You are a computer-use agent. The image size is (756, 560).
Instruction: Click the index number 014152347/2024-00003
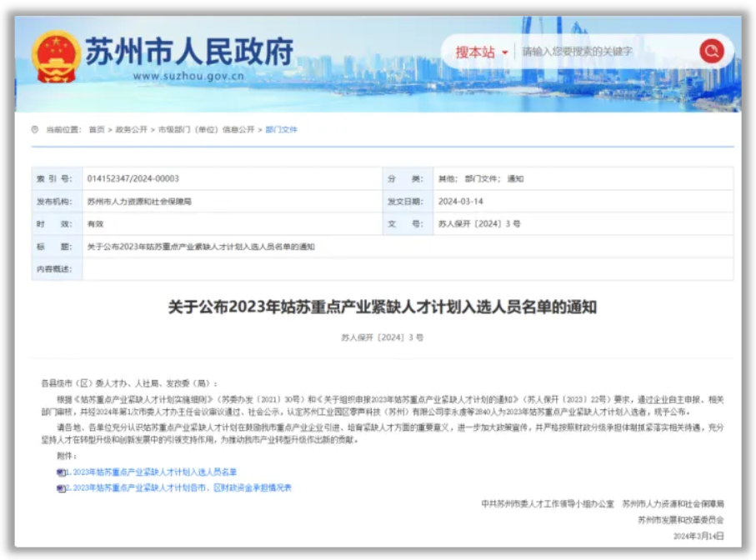click(133, 178)
